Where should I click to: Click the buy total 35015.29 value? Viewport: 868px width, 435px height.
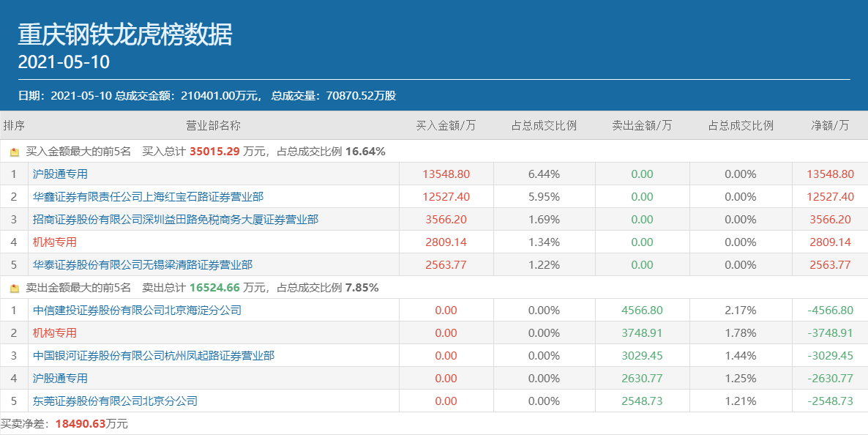[214, 152]
